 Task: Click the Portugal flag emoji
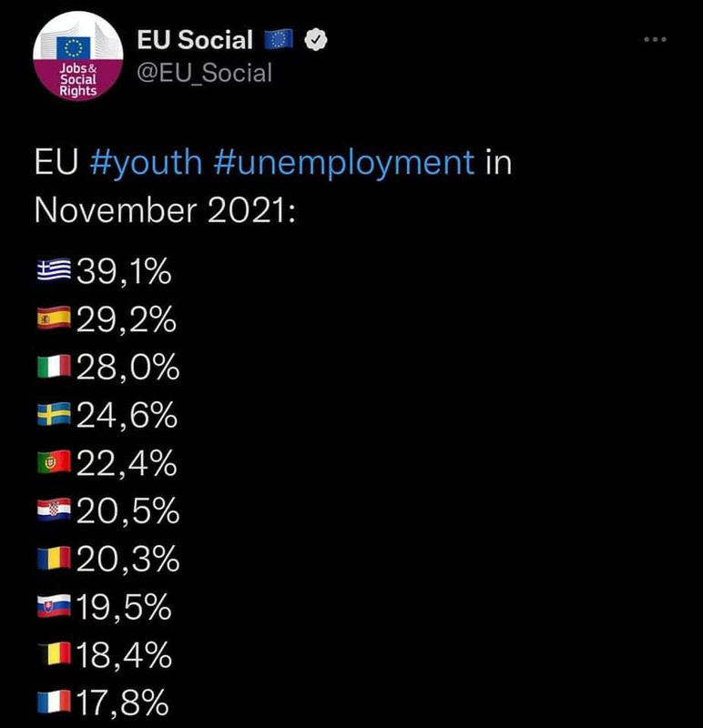pos(55,464)
